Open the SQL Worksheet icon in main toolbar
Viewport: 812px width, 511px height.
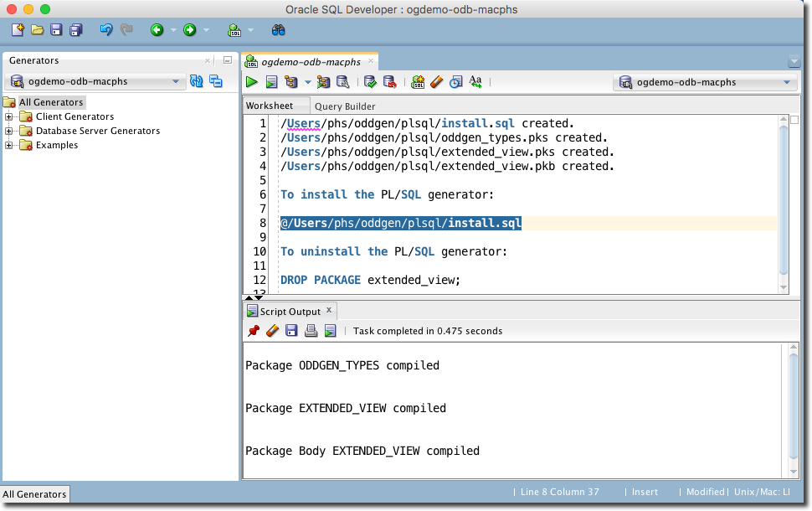coord(234,30)
